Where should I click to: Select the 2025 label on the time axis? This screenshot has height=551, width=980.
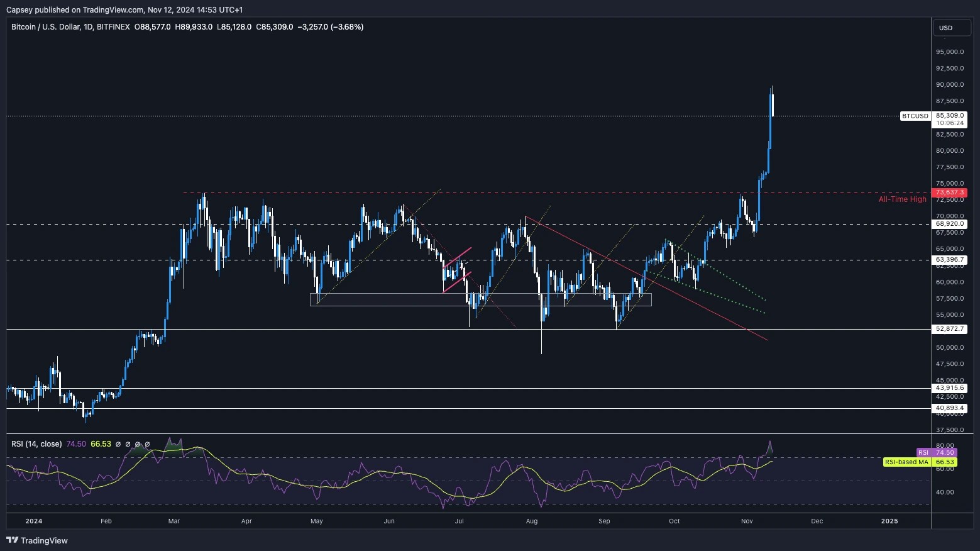point(888,521)
